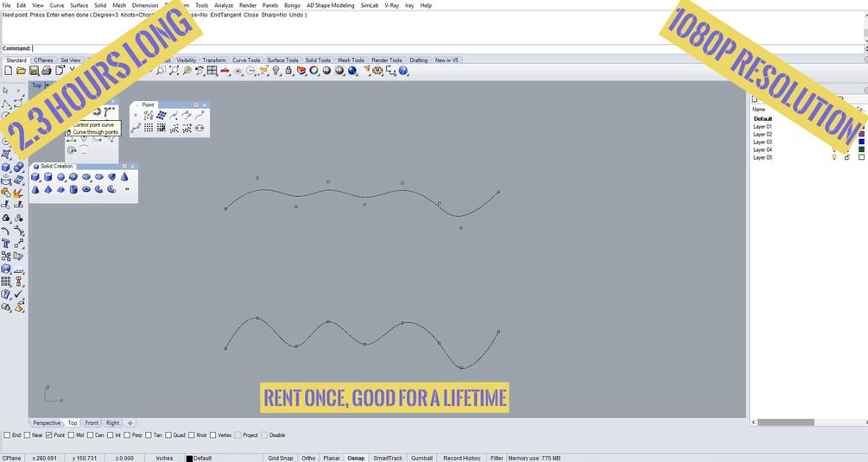The width and height of the screenshot is (868, 462).
Task: Click the four-viewport layout icon
Action: [x=212, y=71]
